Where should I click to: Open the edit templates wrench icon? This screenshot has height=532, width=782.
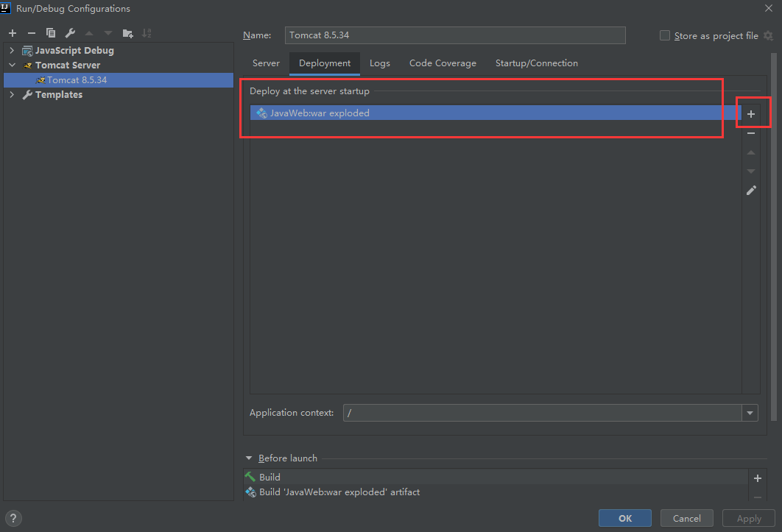(70, 33)
